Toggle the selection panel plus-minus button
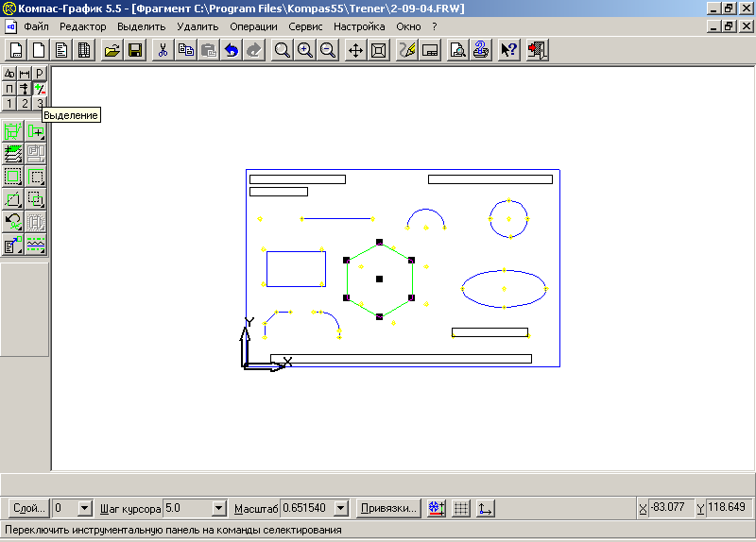The height and width of the screenshot is (542, 756). 40,89
